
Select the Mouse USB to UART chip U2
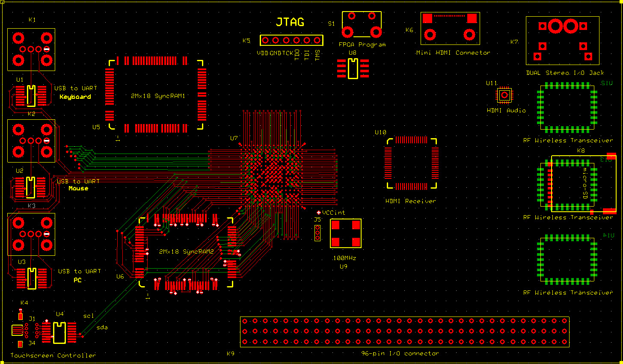[30, 187]
